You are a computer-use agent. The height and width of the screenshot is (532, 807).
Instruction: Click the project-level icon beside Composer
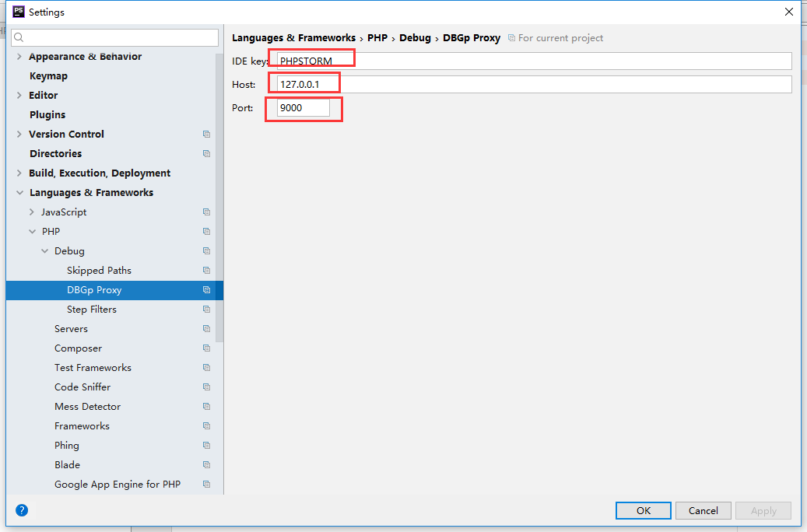[206, 348]
